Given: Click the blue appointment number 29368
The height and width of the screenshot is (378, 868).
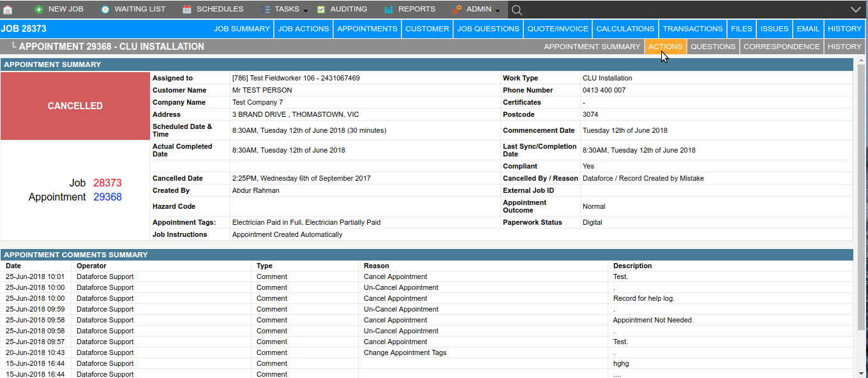Looking at the screenshot, I should (x=107, y=197).
